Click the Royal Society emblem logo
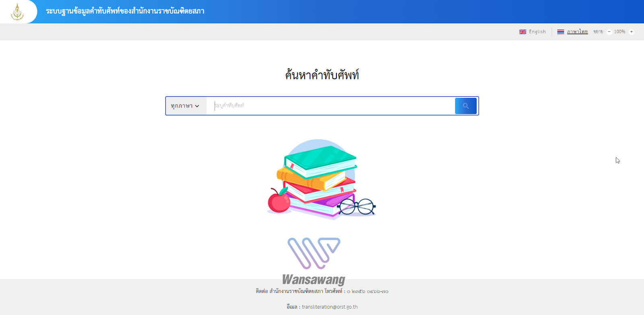Viewport: 644px width, 315px height. click(17, 12)
